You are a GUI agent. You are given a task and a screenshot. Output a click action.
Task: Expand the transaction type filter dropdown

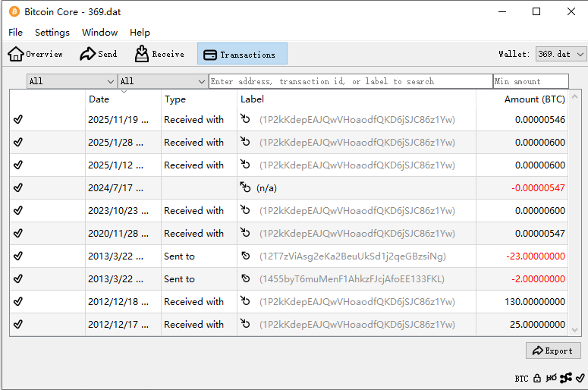coord(162,81)
